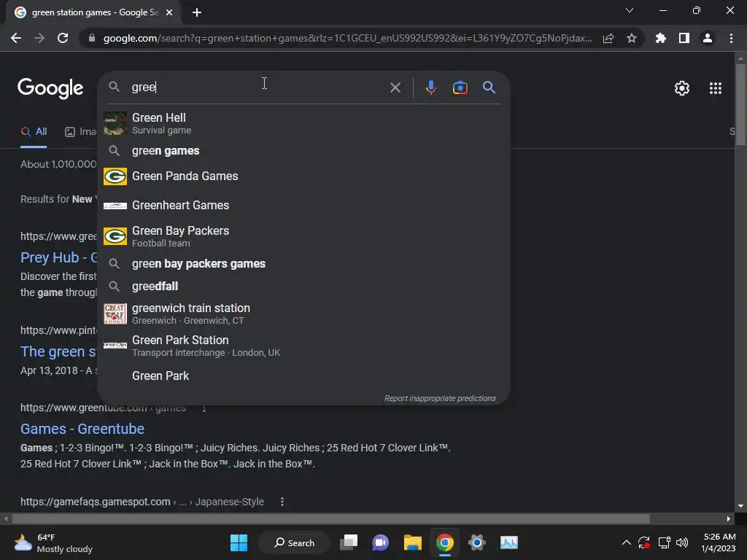Share this page from address bar

pyautogui.click(x=608, y=38)
